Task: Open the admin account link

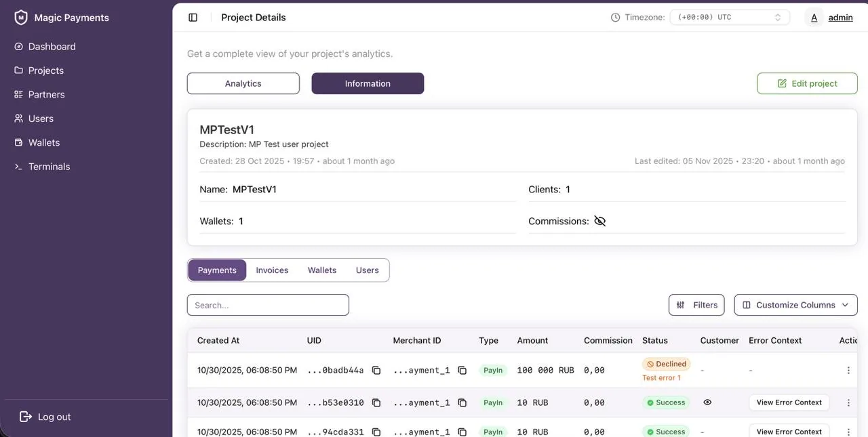Action: pos(841,18)
